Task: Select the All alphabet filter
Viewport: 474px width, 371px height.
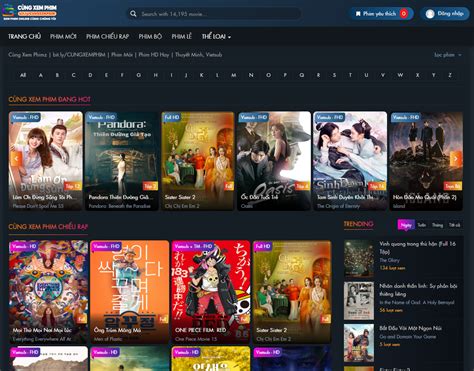Action: (23, 75)
